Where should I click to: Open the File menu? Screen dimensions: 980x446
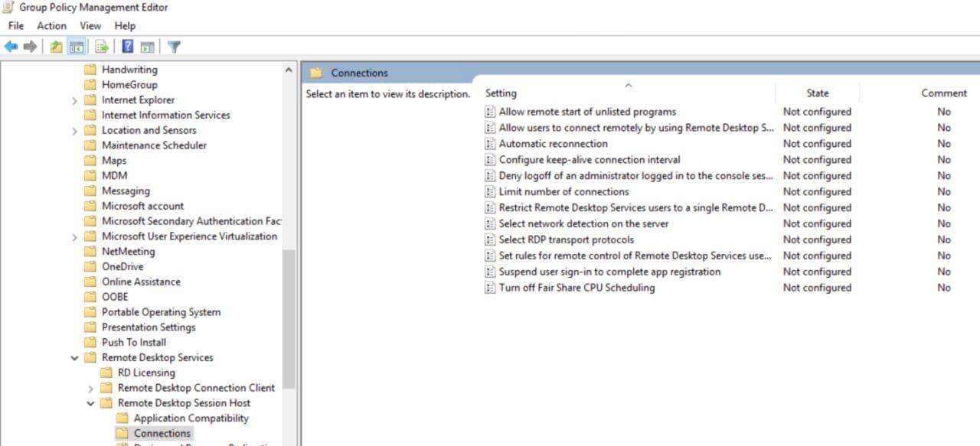point(15,25)
